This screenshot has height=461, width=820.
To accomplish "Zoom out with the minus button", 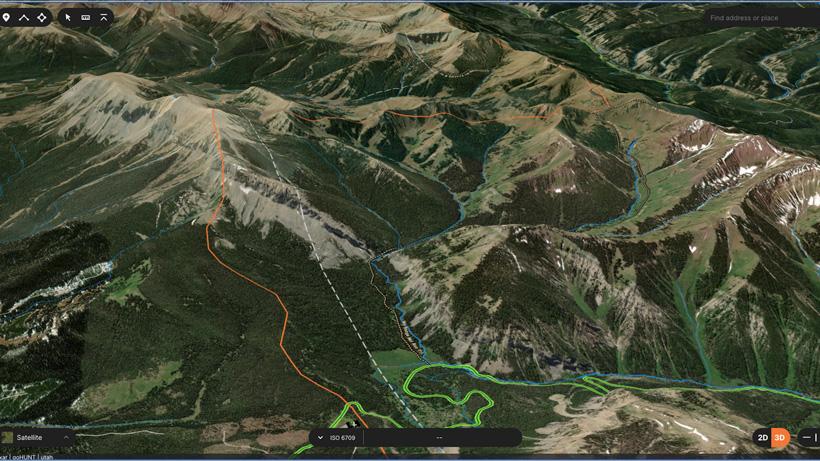I will click(x=806, y=437).
